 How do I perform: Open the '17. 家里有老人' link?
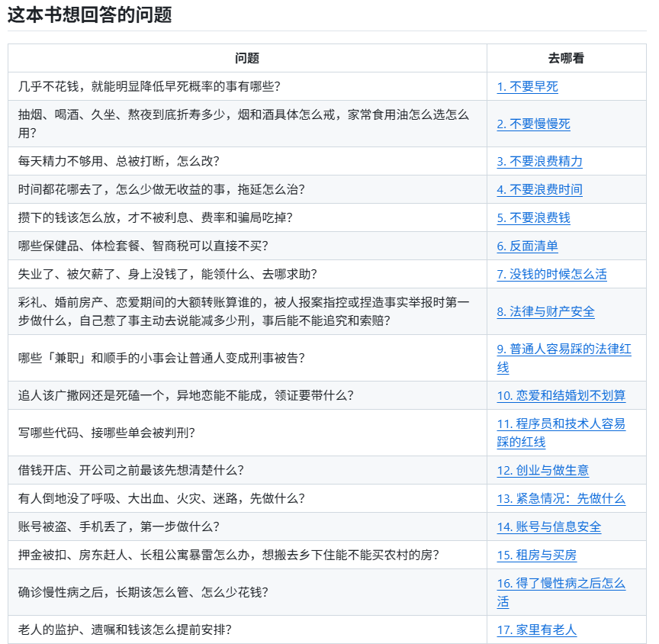(x=537, y=630)
